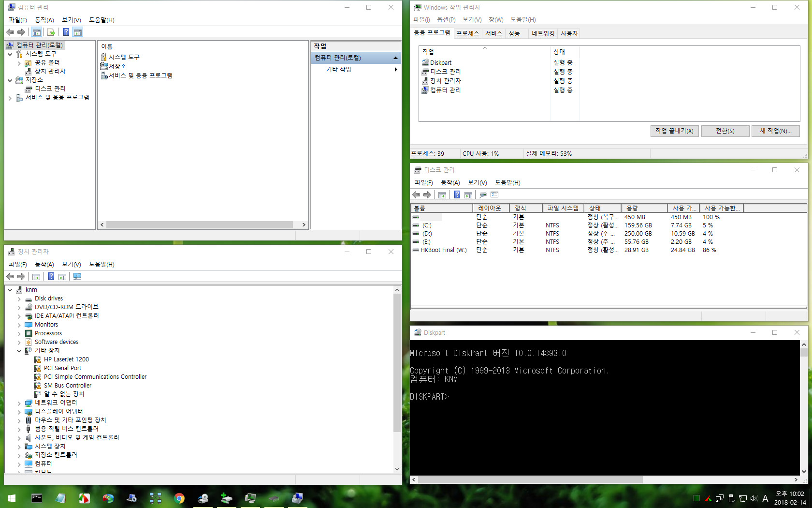This screenshot has width=812, height=508.
Task: Click the refresh-like icon in 디스크 관리 toolbar
Action: 483,194
